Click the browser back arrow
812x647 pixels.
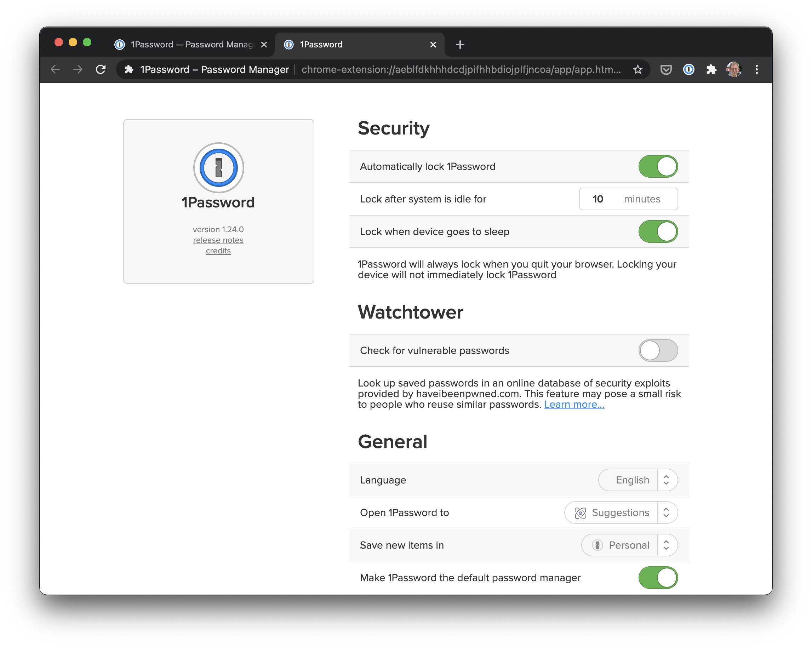55,69
